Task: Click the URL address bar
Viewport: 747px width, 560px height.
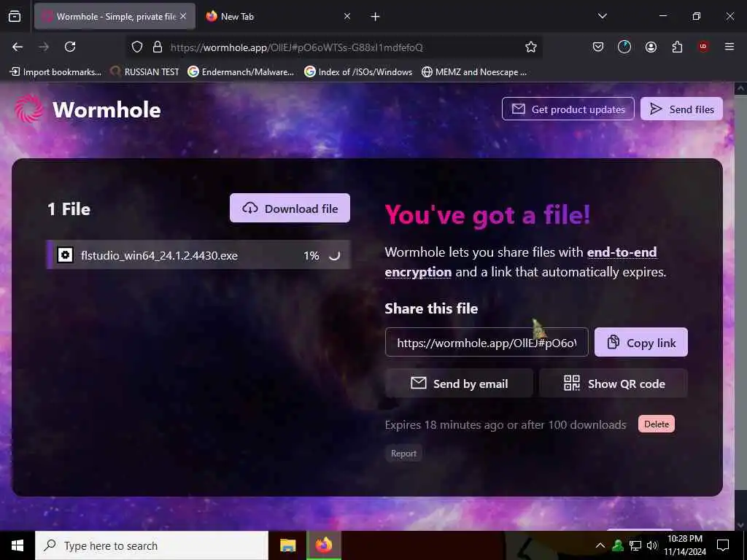Action: coord(333,47)
